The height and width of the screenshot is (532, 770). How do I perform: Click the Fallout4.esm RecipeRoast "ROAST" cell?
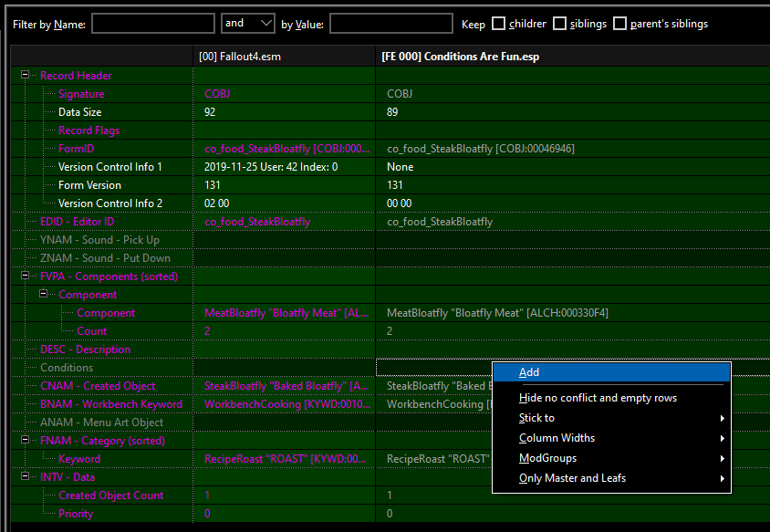[285, 459]
